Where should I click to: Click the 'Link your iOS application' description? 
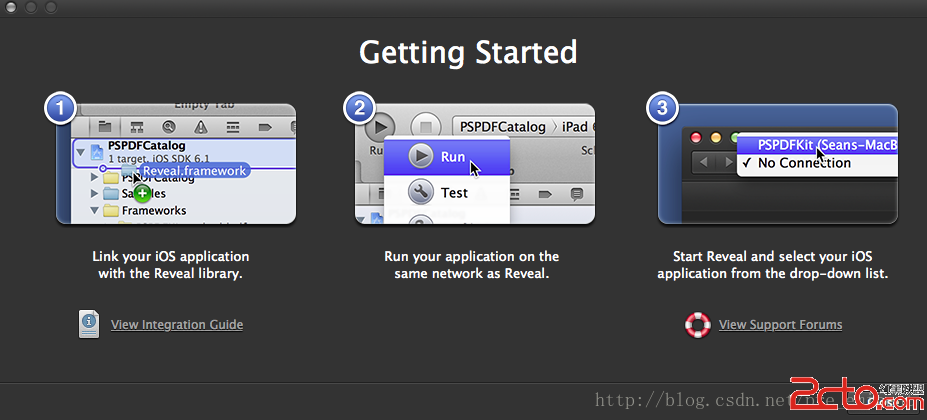[171, 266]
